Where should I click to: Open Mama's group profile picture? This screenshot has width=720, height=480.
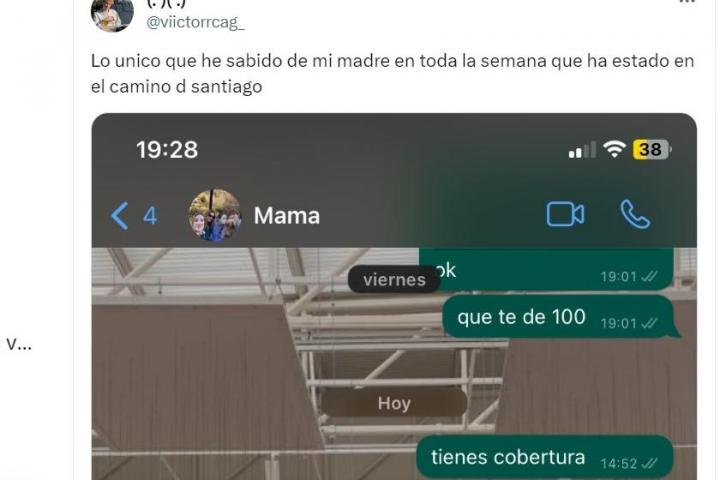point(215,215)
